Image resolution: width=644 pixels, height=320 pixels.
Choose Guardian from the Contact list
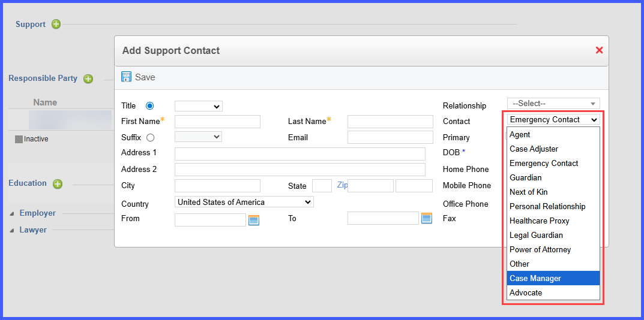[553, 177]
